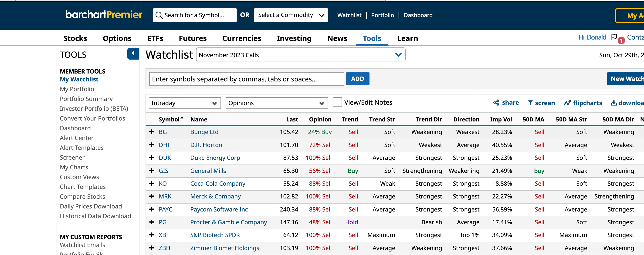Expand the MRK row plus icon
The height and width of the screenshot is (255, 644).
[x=152, y=196]
